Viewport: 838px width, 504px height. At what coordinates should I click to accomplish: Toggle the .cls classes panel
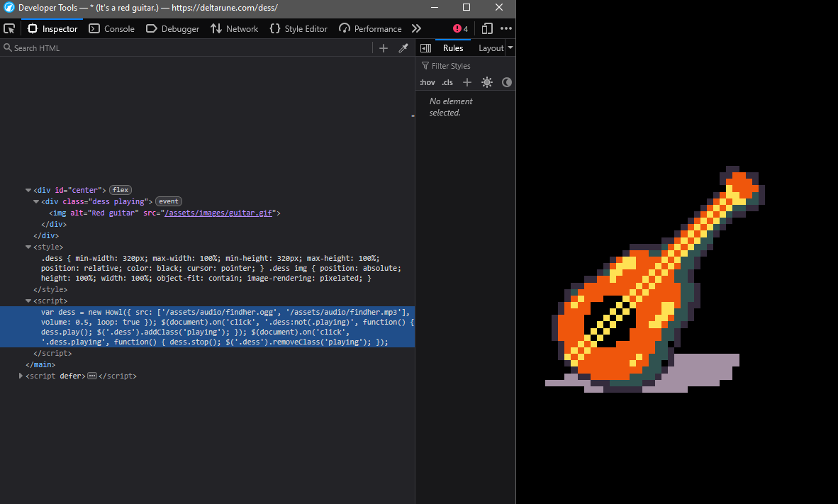tap(447, 82)
